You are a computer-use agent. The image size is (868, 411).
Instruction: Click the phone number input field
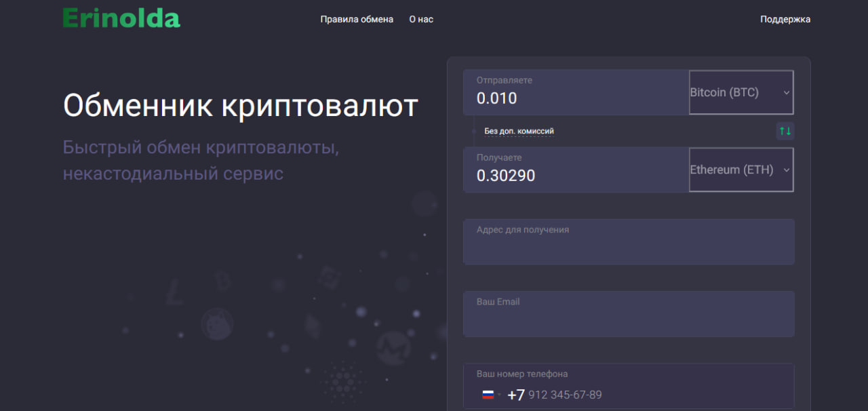[629, 387]
